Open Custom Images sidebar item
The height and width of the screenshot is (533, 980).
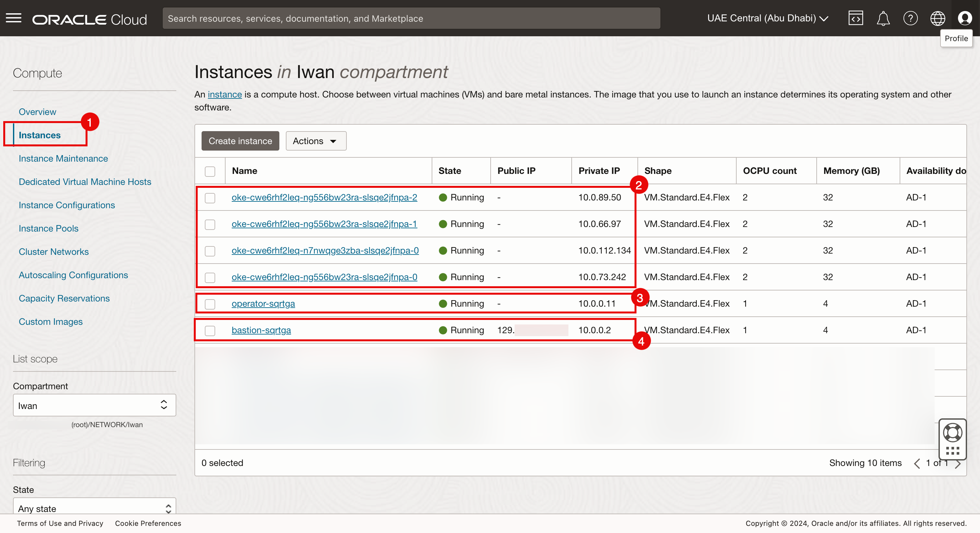tap(51, 322)
